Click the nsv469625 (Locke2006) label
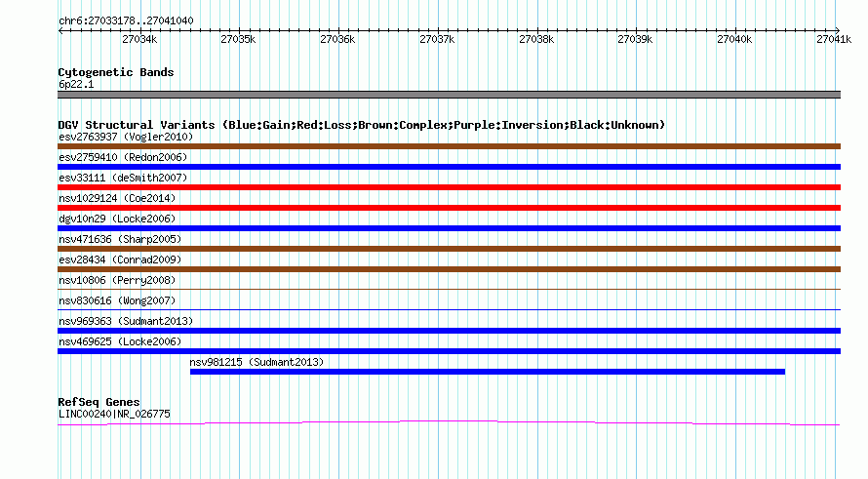This screenshot has height=479, width=868. tap(120, 341)
